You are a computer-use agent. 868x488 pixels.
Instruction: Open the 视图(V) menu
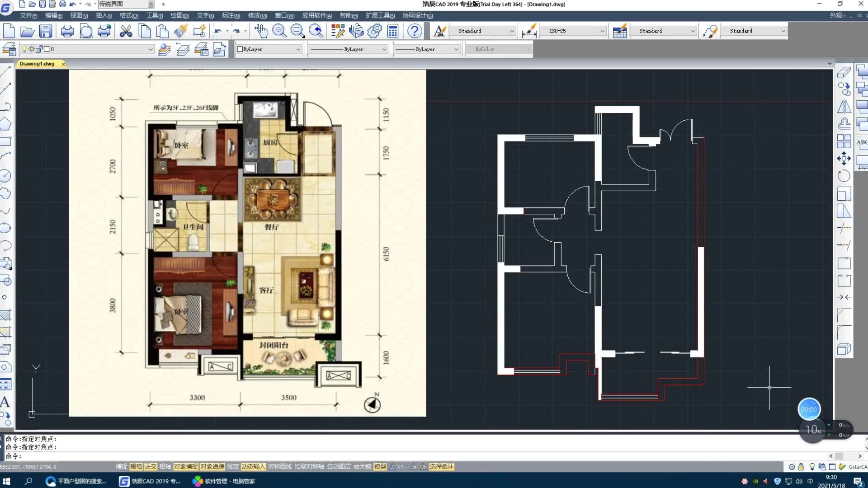coord(79,16)
